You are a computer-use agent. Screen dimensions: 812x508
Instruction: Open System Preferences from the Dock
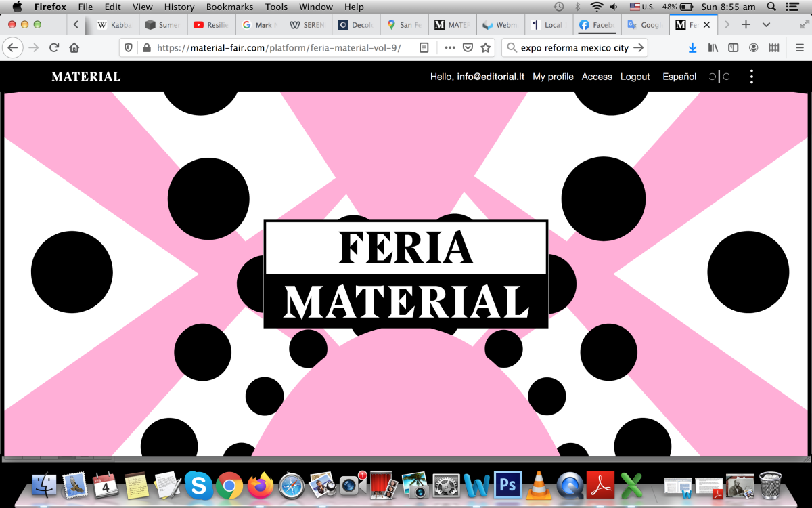pyautogui.click(x=446, y=485)
